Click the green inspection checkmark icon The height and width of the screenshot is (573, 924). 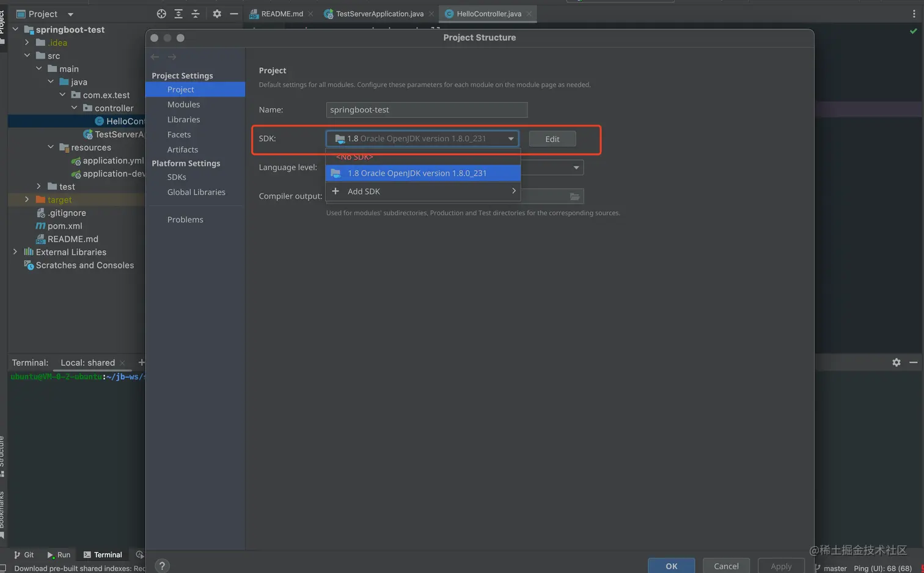click(x=914, y=31)
